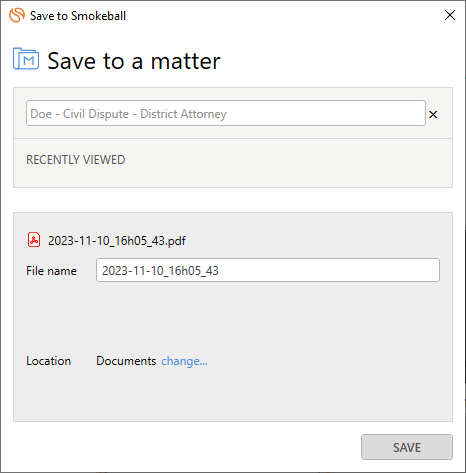This screenshot has height=473, width=466.
Task: Edit the File name field
Action: coord(268,270)
